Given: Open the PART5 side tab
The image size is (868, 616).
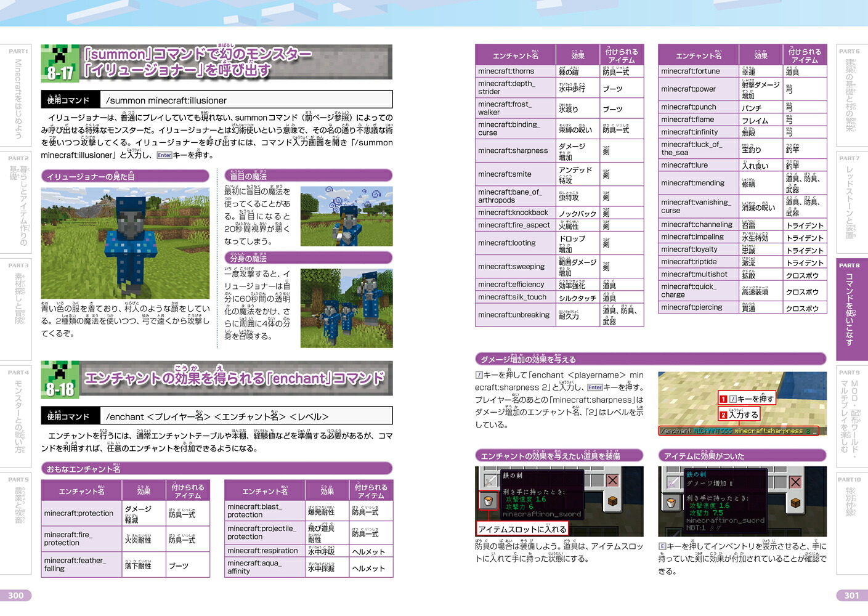Looking at the screenshot, I should coord(15,524).
